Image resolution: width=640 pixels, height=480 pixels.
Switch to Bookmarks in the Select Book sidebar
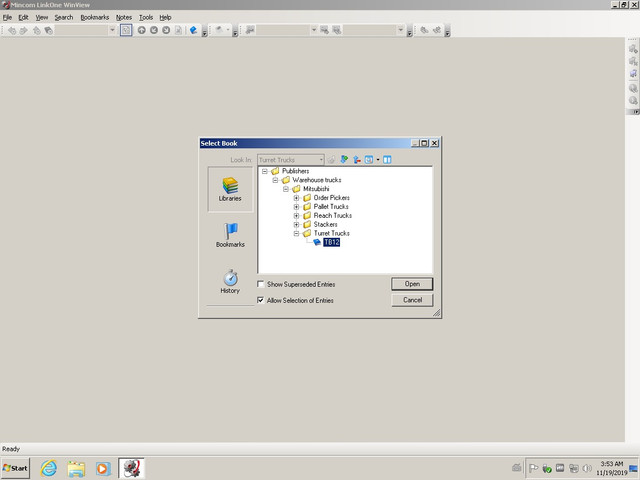point(230,236)
